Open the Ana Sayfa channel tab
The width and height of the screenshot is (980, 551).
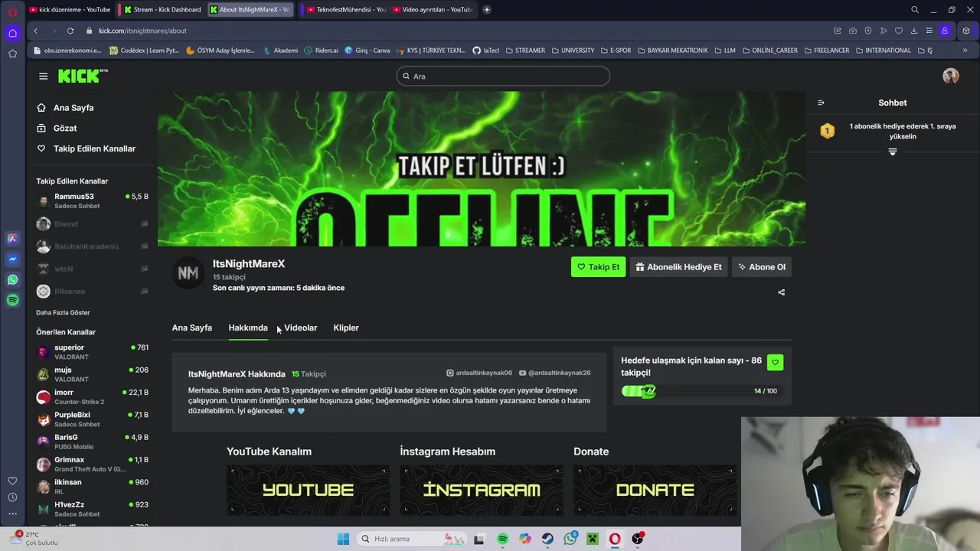tap(191, 328)
